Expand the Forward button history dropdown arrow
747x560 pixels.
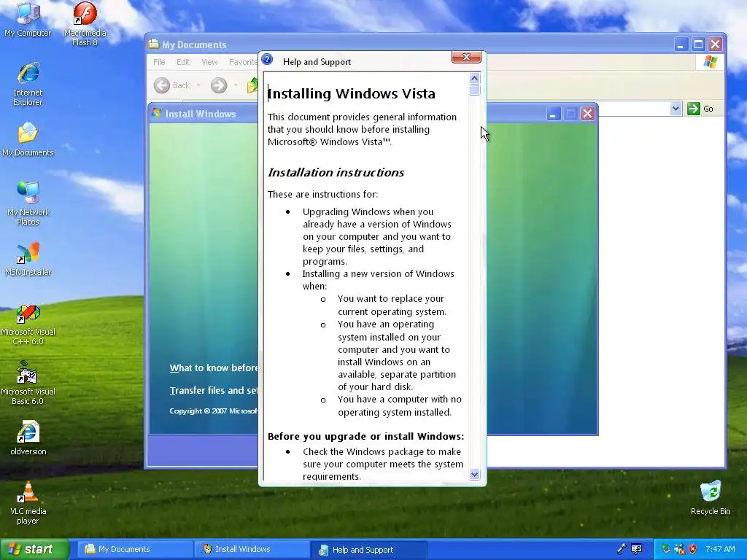coord(236,85)
